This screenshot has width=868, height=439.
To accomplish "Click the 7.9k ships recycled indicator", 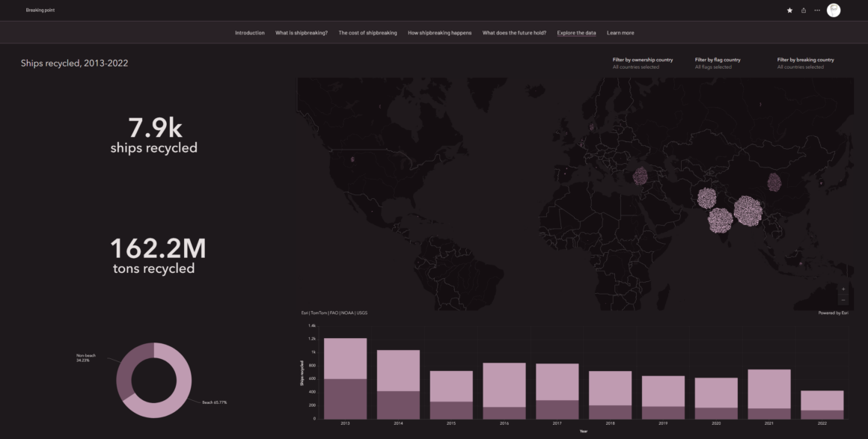I will click(154, 135).
